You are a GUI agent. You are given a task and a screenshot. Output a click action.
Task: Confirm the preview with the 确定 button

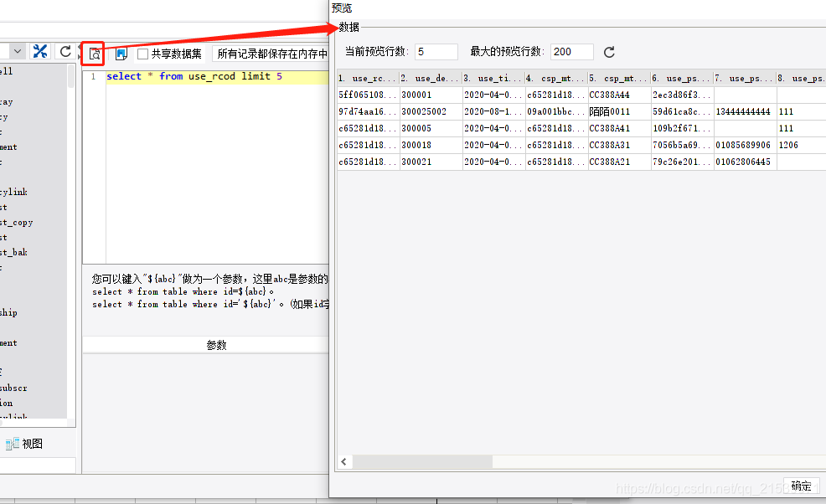pyautogui.click(x=801, y=486)
